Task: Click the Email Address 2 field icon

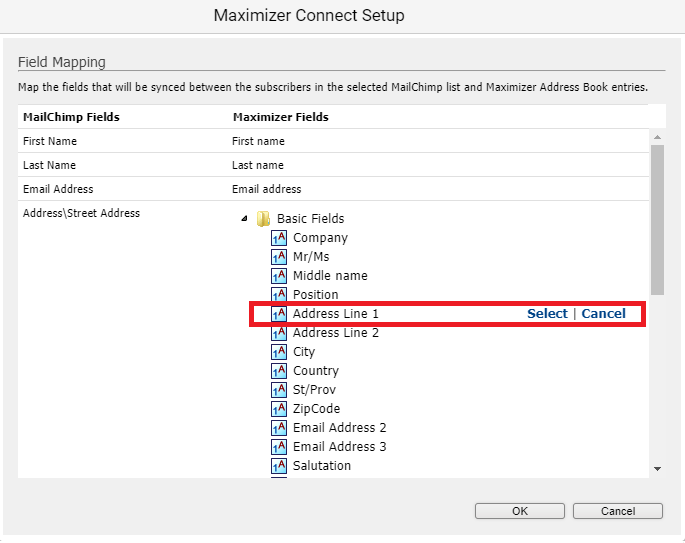Action: point(279,428)
